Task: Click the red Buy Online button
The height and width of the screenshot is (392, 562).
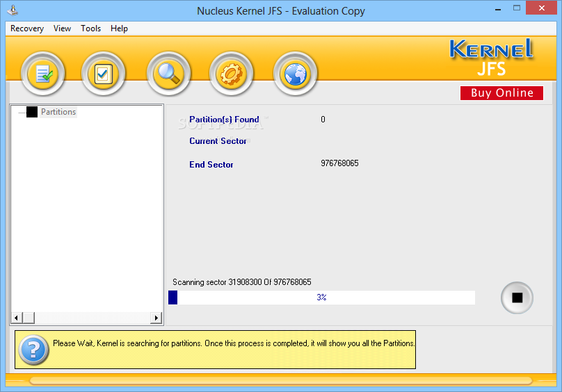Action: coord(501,93)
